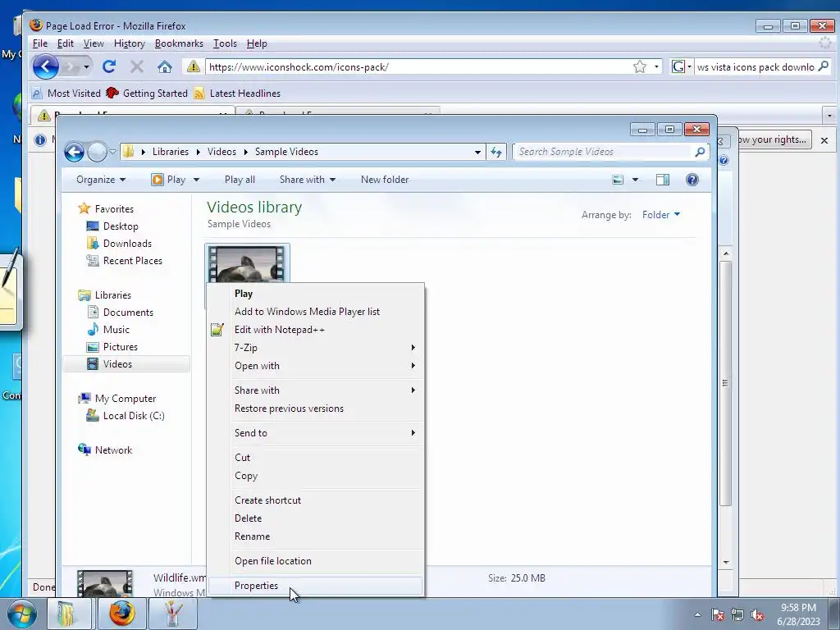
Task: Click muted volume tray icon
Action: pyautogui.click(x=757, y=615)
